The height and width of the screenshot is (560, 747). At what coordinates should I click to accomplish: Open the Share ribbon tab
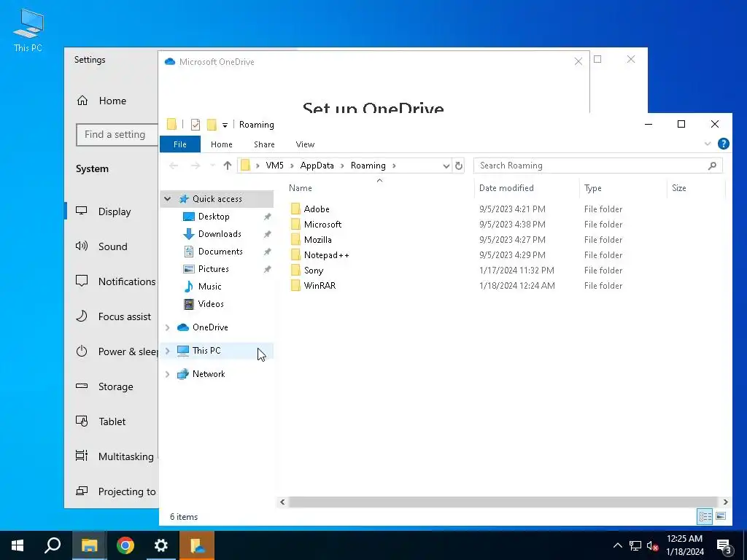pyautogui.click(x=264, y=144)
